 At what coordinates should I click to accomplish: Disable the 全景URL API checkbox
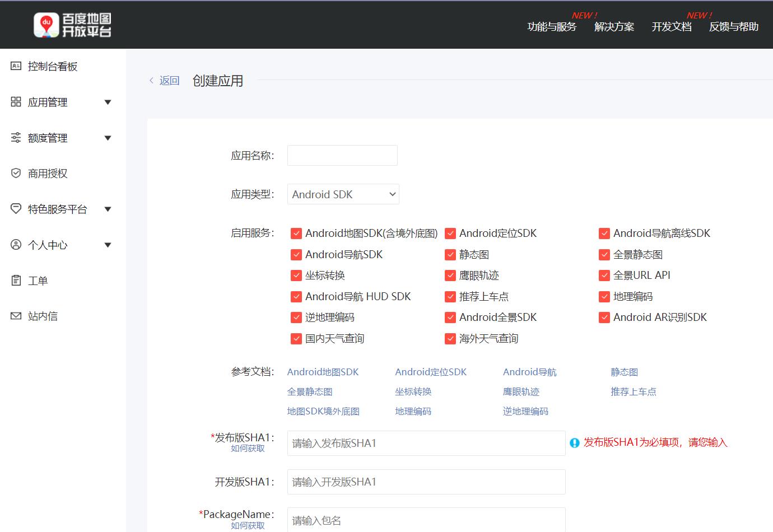coord(604,276)
